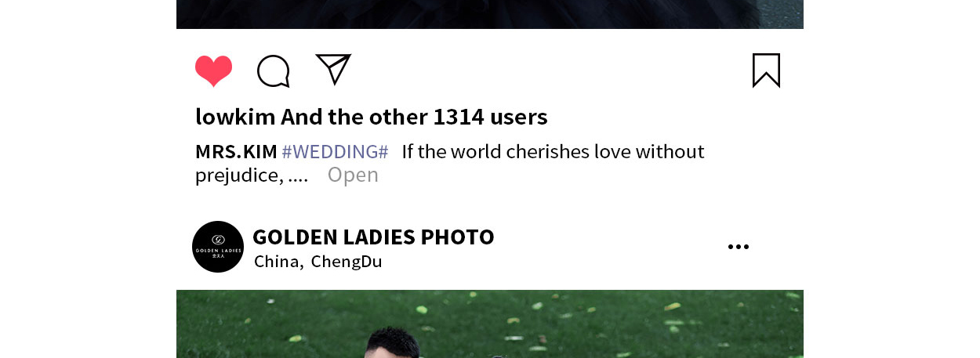
Task: Click 'ChengDu' in the location line
Action: click(x=347, y=261)
